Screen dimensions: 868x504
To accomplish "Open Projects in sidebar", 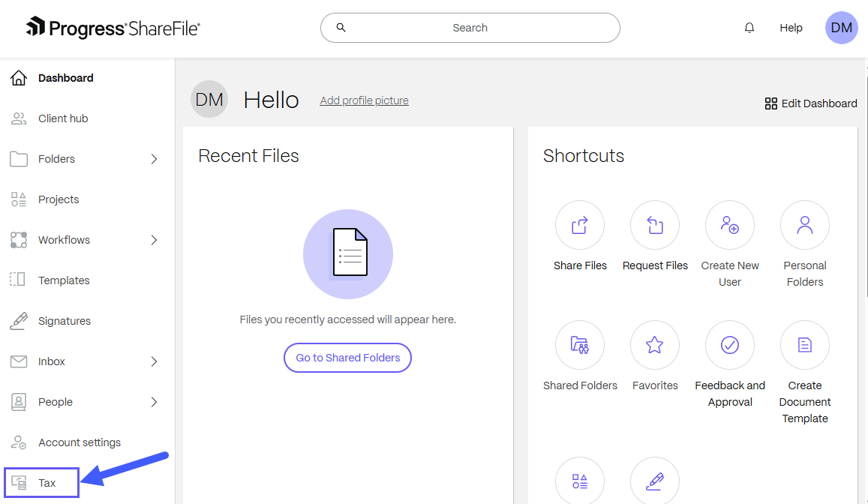I will 59,199.
